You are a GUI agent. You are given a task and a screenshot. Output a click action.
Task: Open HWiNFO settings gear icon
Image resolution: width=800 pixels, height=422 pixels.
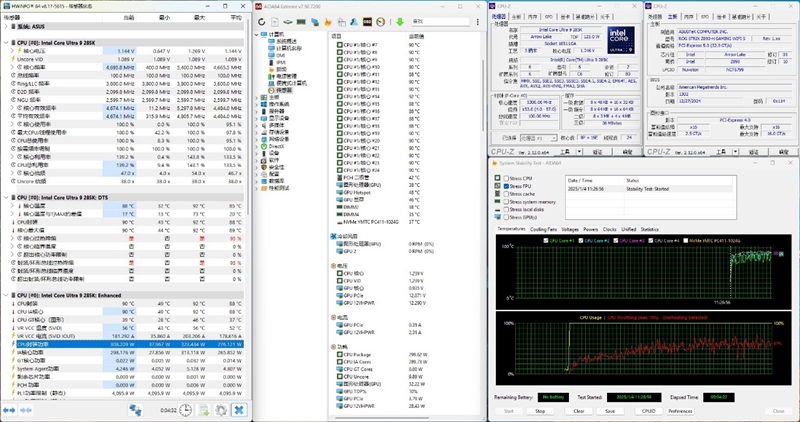(221, 410)
